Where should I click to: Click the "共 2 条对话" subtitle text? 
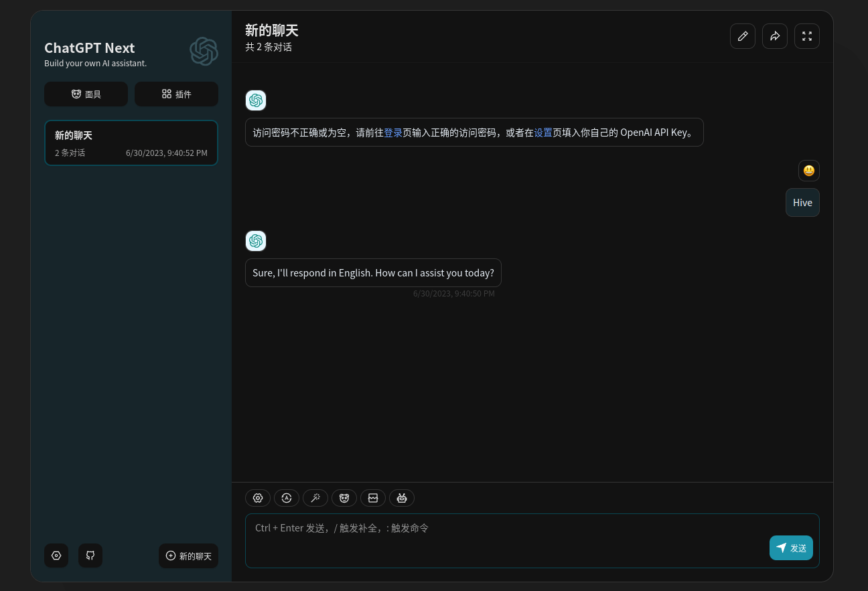click(269, 47)
